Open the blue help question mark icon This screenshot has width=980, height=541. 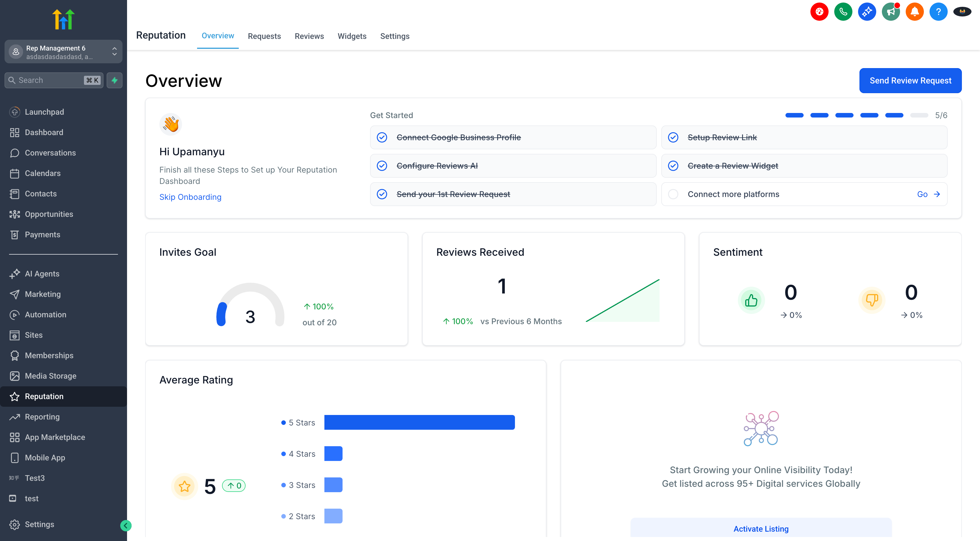(938, 12)
